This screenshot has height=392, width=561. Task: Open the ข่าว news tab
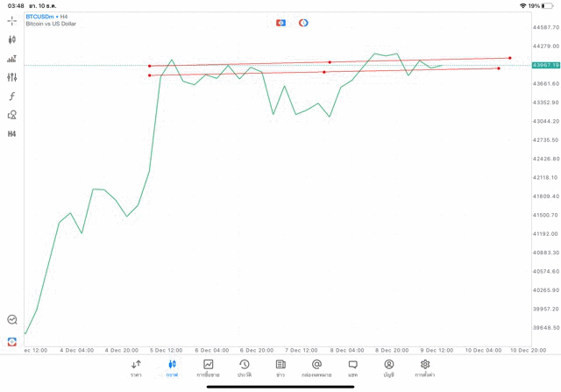280,367
